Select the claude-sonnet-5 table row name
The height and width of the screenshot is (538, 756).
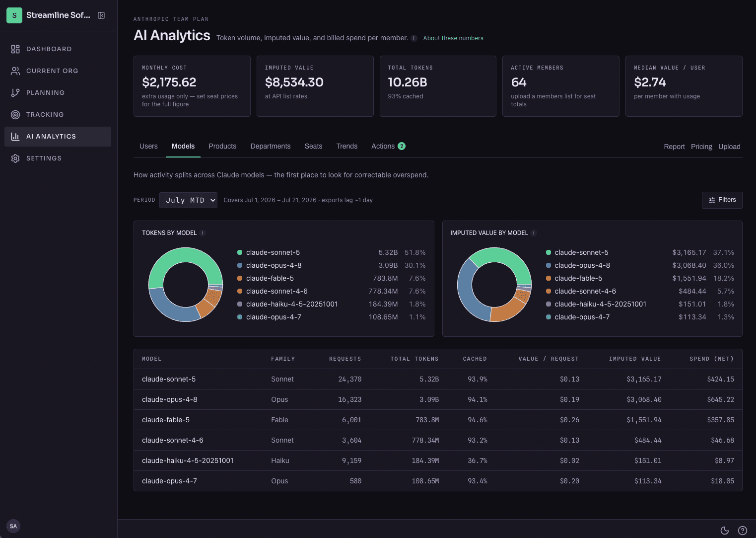coord(169,379)
